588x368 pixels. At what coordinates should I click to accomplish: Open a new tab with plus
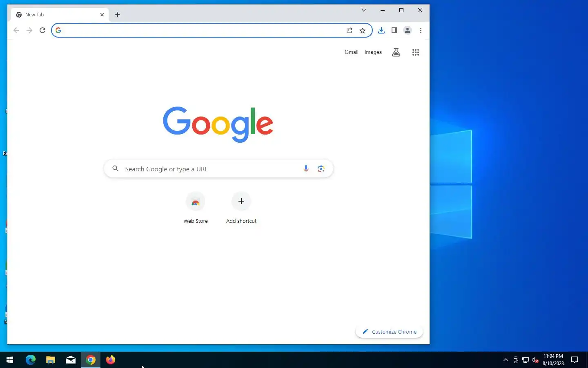pyautogui.click(x=118, y=15)
